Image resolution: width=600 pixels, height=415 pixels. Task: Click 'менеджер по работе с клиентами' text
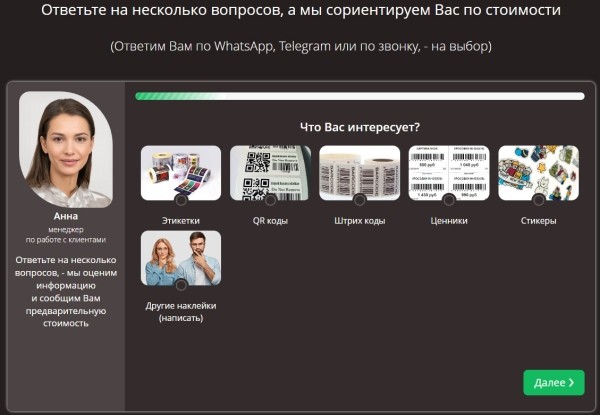pos(66,234)
